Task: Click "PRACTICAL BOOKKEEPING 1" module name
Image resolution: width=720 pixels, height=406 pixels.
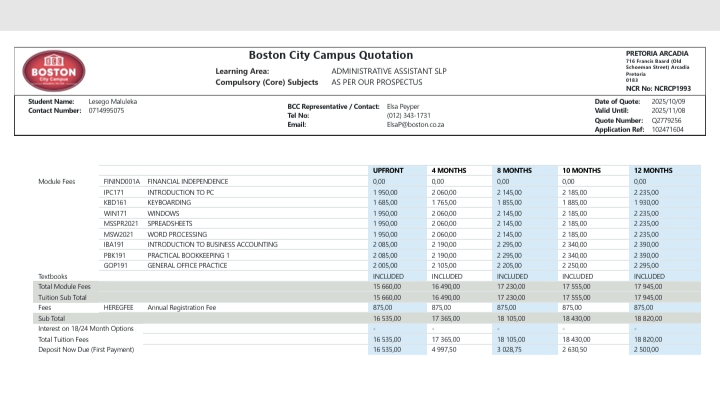Action: pos(188,256)
